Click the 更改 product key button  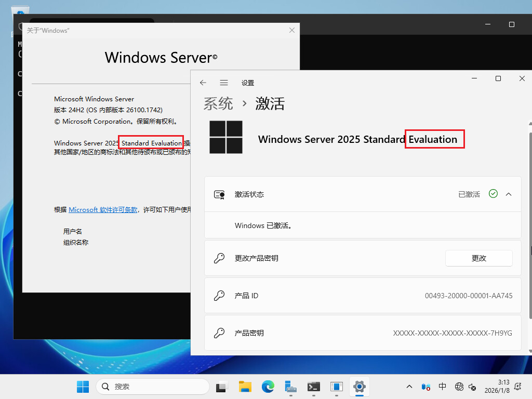pos(478,258)
